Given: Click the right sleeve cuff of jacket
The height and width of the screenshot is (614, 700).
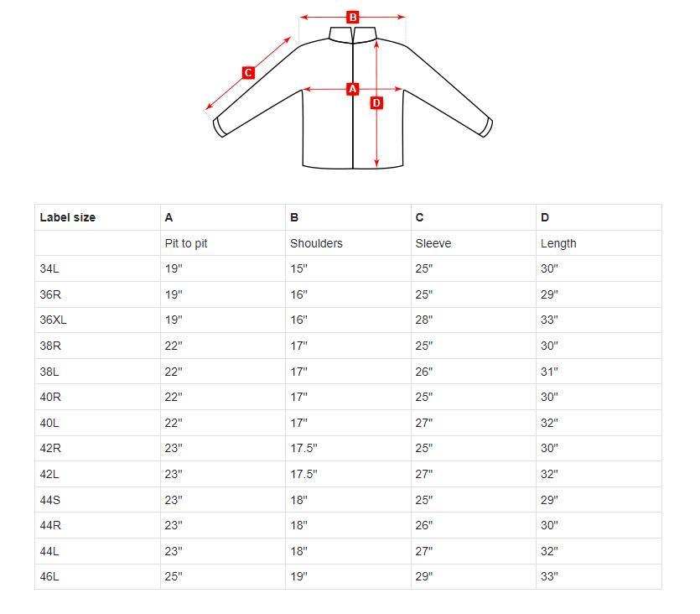Looking at the screenshot, I should tap(485, 127).
